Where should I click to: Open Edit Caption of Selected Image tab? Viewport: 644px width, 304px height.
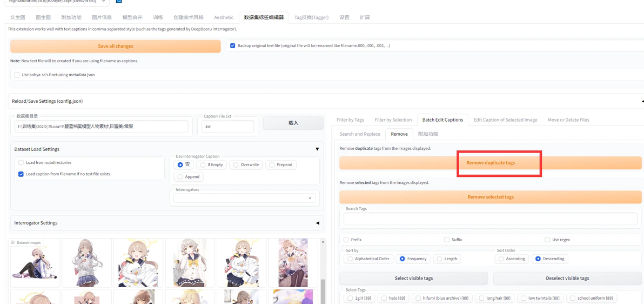coord(505,120)
